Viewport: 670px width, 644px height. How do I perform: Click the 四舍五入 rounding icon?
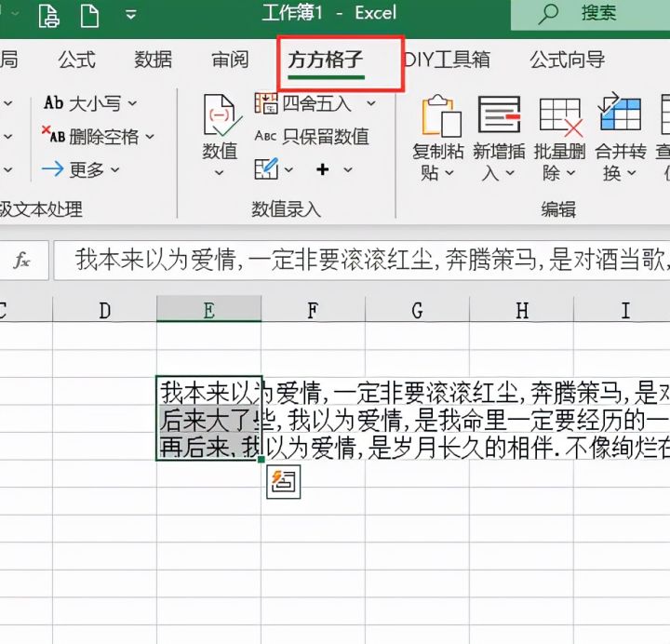tap(267, 103)
